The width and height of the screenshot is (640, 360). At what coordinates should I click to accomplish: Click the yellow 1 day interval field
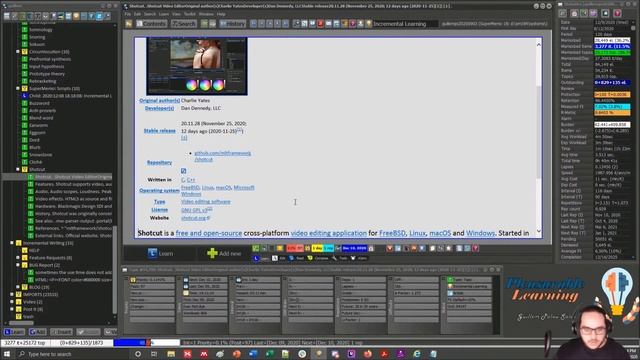(317, 248)
